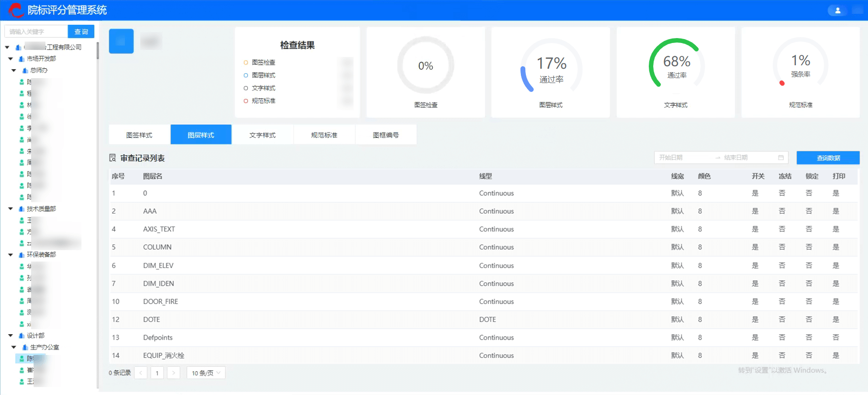Select the 图层样式 legend circle
Screen dimensions: 868x395
246,76
